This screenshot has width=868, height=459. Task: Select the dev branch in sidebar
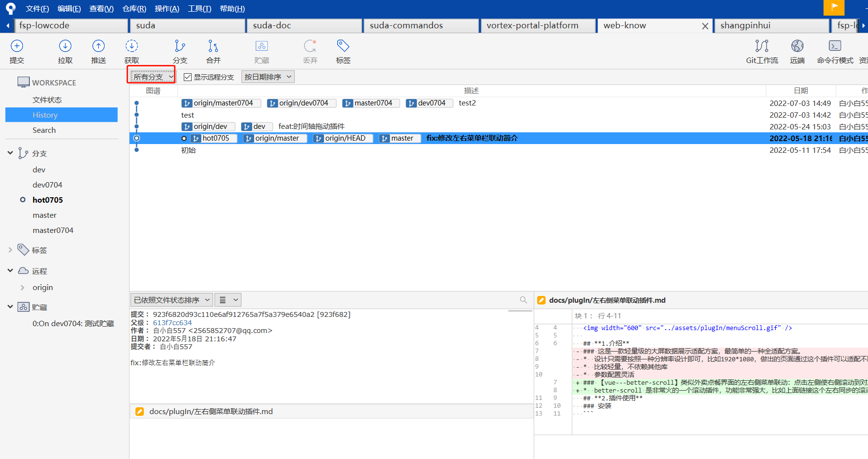point(39,169)
